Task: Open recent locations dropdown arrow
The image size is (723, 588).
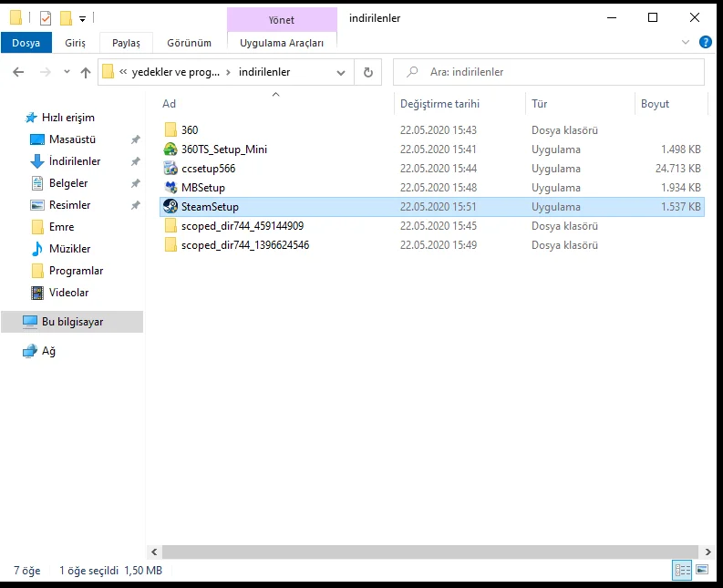Action: pos(67,72)
